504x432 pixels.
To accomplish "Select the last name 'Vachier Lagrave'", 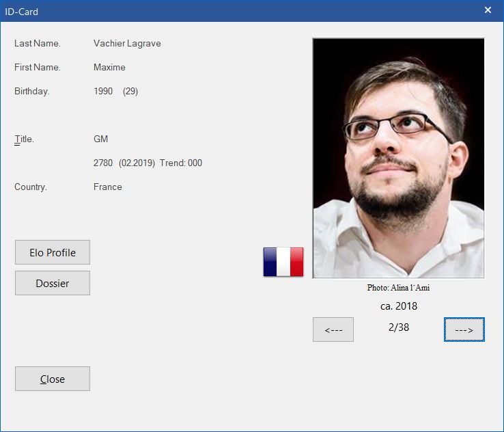I will pos(127,44).
